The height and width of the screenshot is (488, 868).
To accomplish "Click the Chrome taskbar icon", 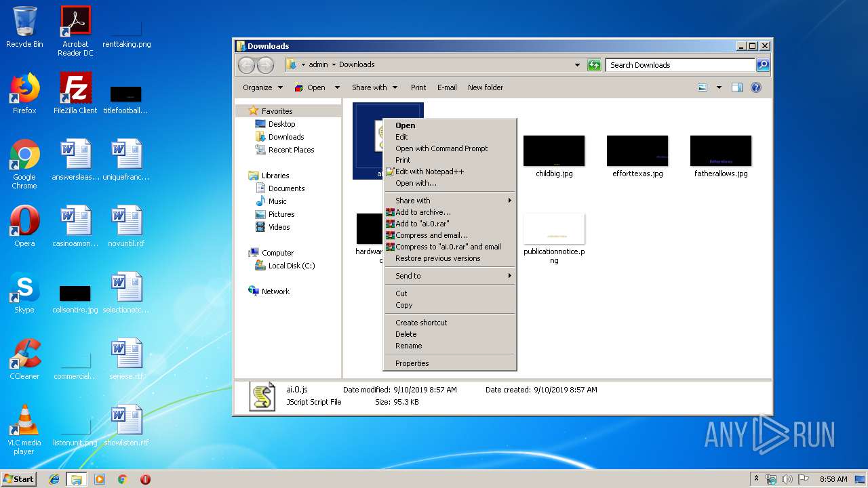I will [122, 479].
